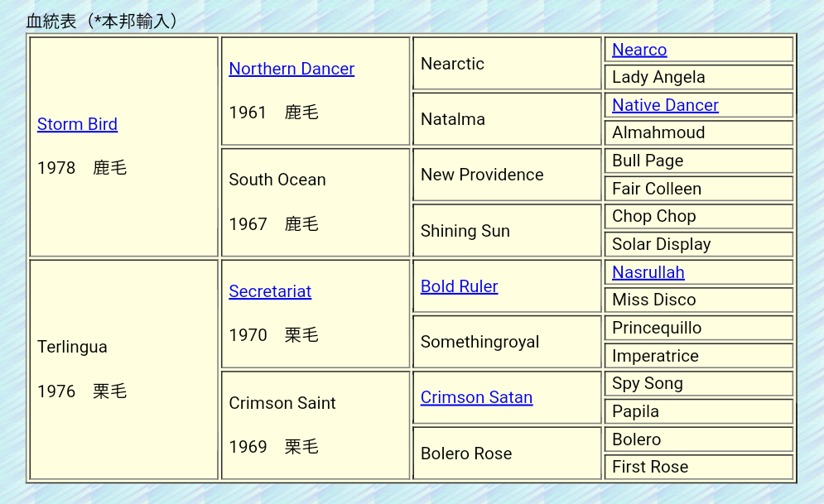Follow the Bold Ruler link

459,286
